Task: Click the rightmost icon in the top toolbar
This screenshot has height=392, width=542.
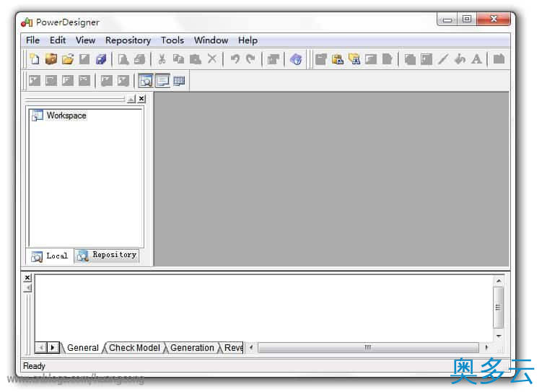Action: (499, 59)
